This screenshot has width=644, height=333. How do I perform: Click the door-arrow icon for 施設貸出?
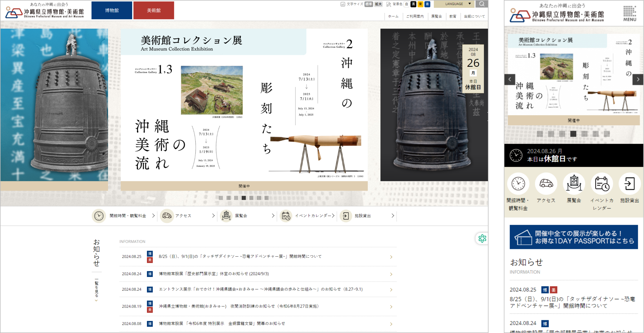(x=346, y=216)
